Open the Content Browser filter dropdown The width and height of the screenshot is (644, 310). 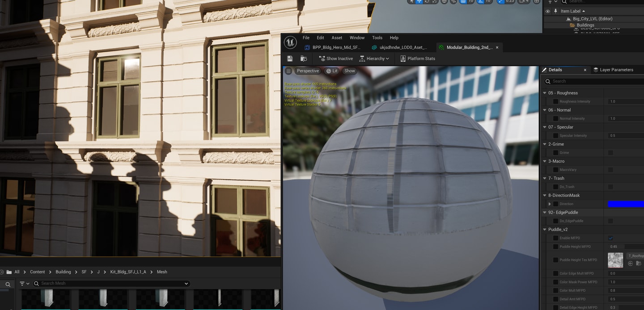[25, 284]
